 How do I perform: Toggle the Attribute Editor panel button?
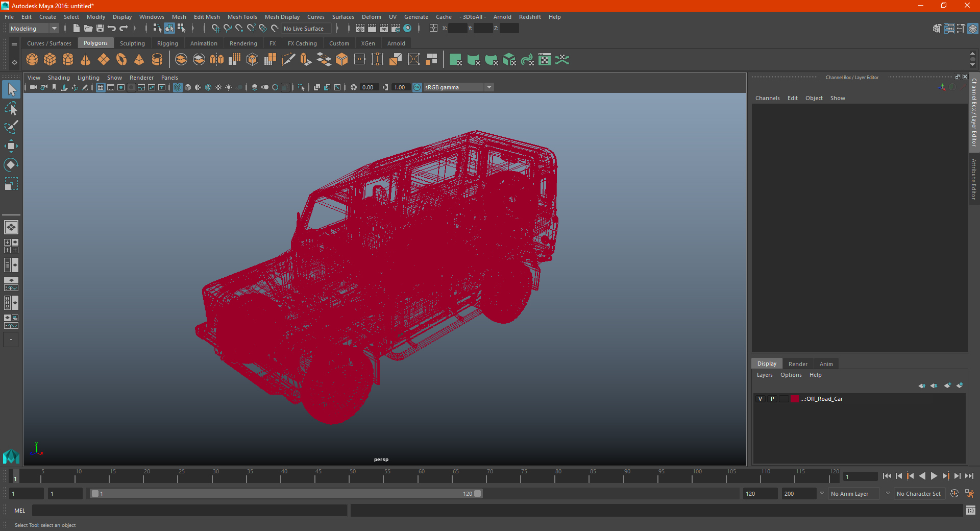[949, 29]
